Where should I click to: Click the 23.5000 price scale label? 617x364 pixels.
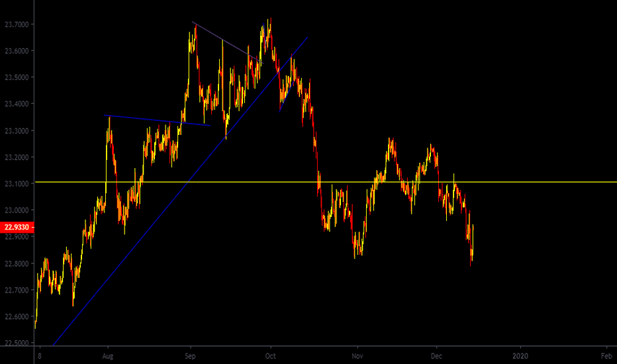(x=17, y=77)
